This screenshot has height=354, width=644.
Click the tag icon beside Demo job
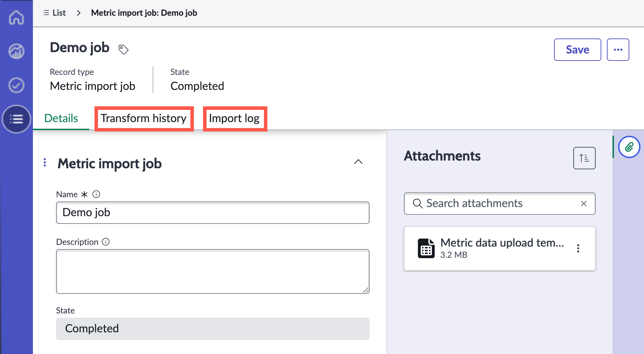point(123,49)
